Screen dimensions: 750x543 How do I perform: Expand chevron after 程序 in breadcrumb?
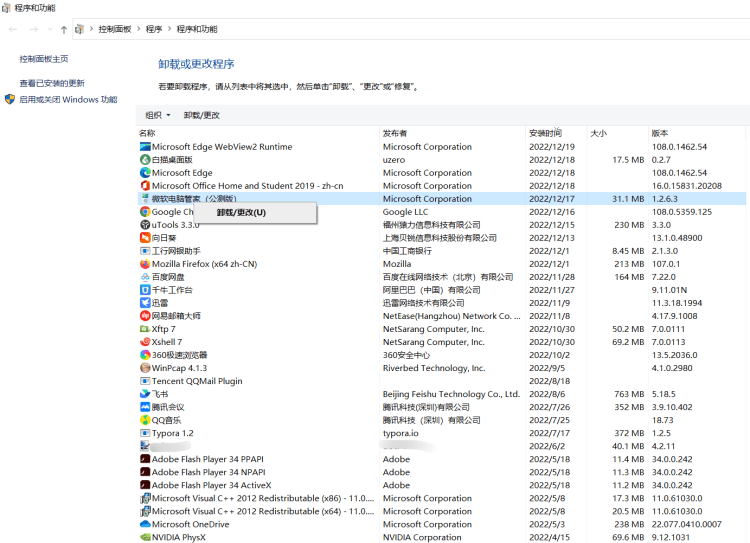pos(169,29)
